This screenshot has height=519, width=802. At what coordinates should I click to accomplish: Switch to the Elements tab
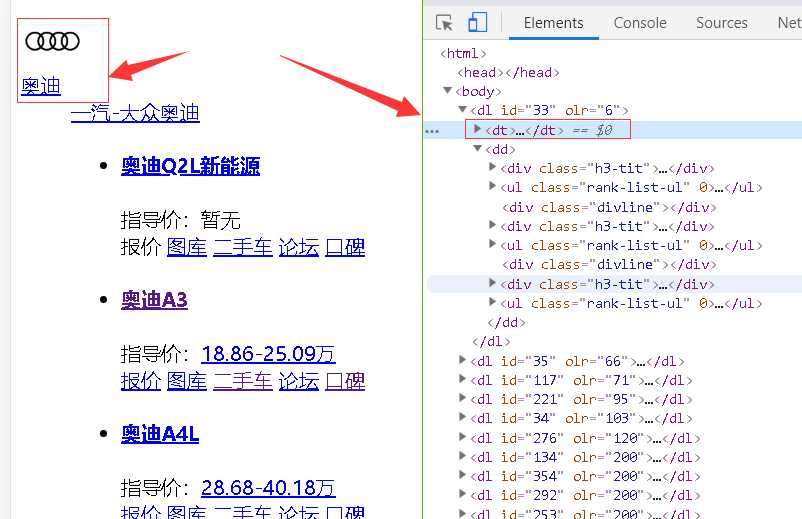[553, 23]
